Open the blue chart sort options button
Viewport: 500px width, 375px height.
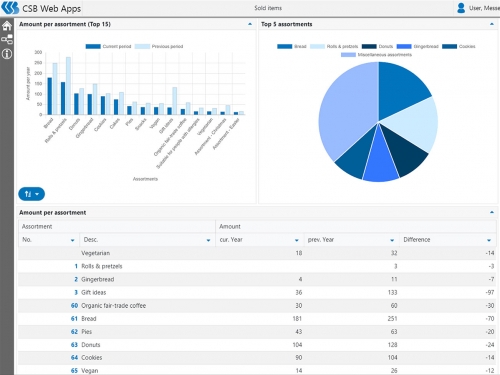point(31,194)
